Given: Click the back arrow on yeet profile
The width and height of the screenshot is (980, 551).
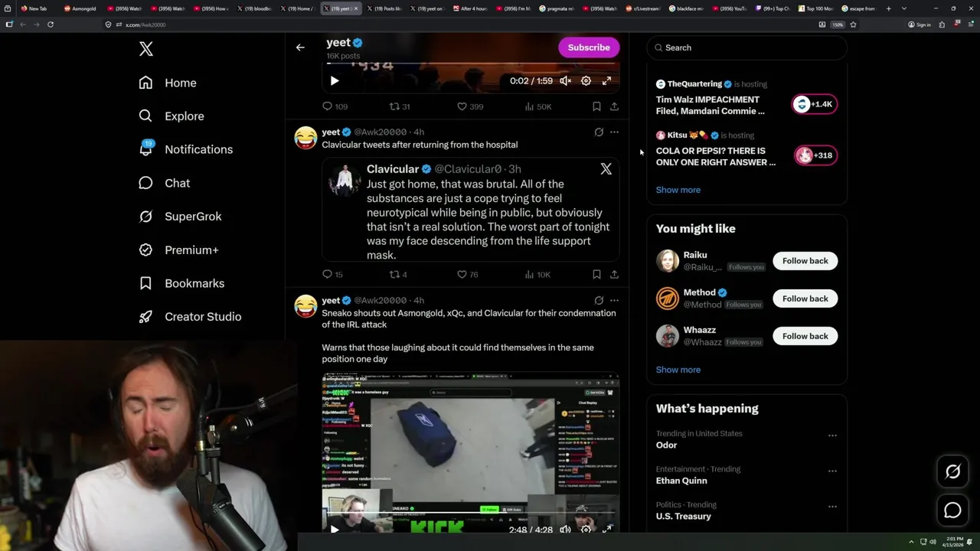Looking at the screenshot, I should tap(300, 47).
